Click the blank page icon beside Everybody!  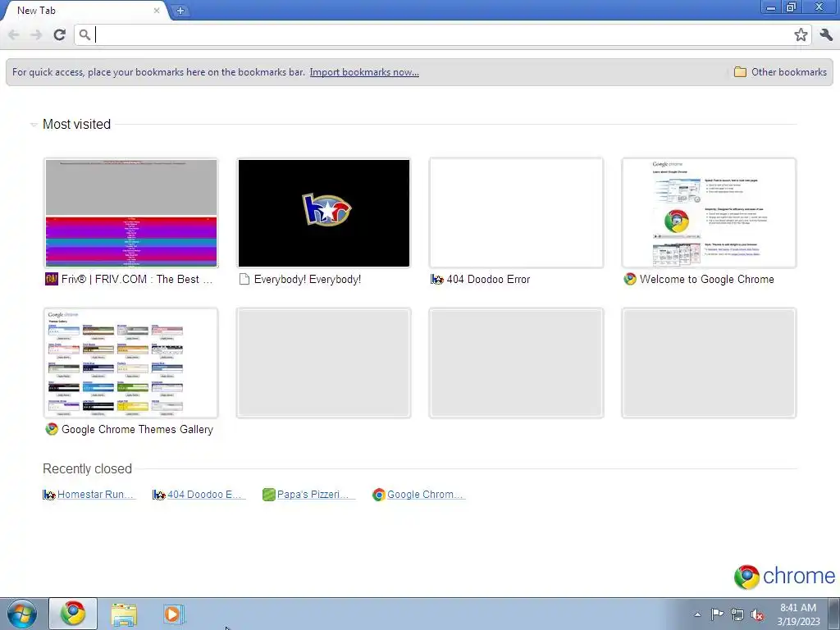pos(244,279)
